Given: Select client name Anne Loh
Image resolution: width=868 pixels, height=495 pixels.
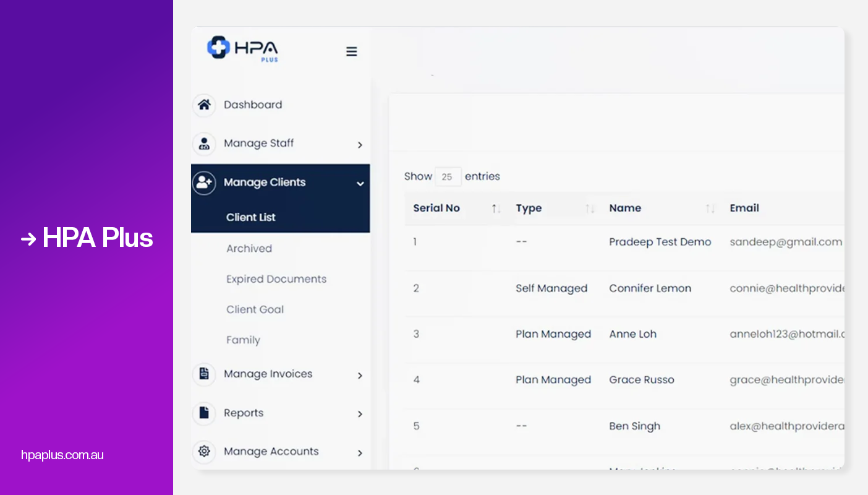Looking at the screenshot, I should pos(633,334).
